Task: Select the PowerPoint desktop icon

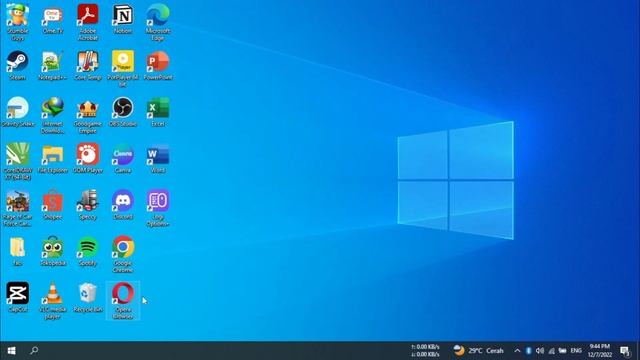Action: pos(158,65)
